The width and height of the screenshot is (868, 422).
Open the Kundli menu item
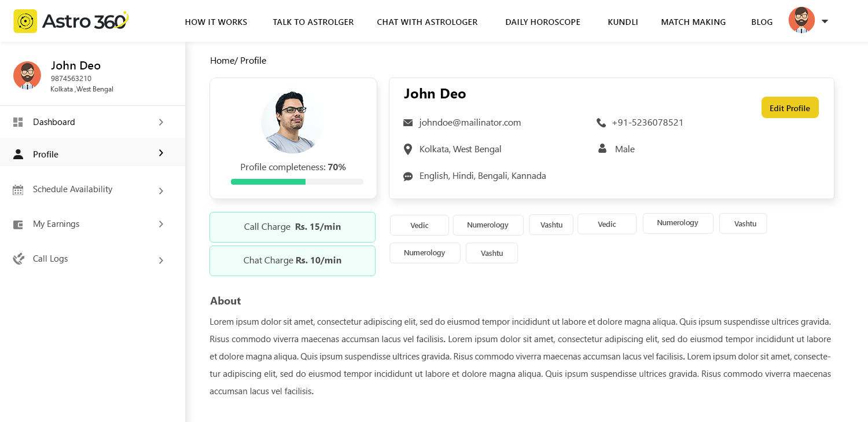pos(623,22)
